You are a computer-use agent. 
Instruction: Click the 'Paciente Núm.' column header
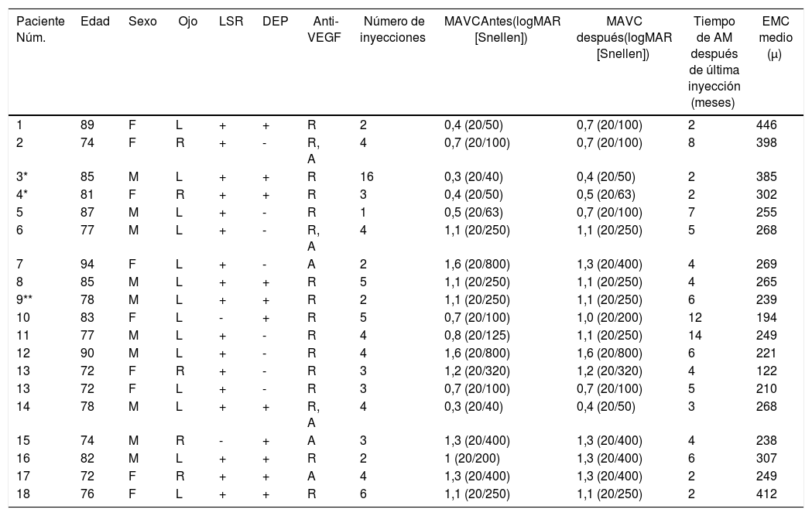tap(40, 29)
